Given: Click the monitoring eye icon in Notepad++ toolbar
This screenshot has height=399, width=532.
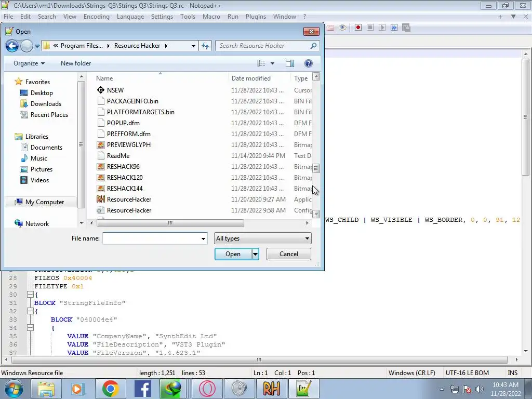Looking at the screenshot, I should [x=342, y=28].
